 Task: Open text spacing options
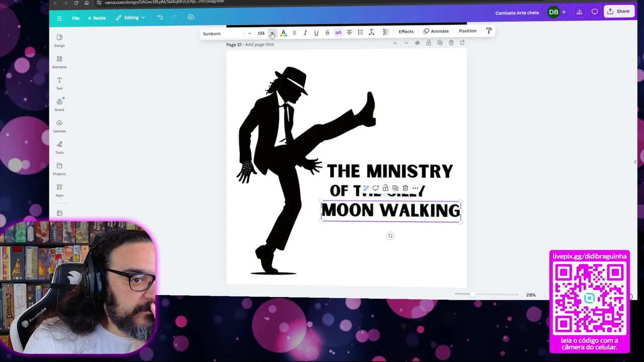[x=371, y=32]
